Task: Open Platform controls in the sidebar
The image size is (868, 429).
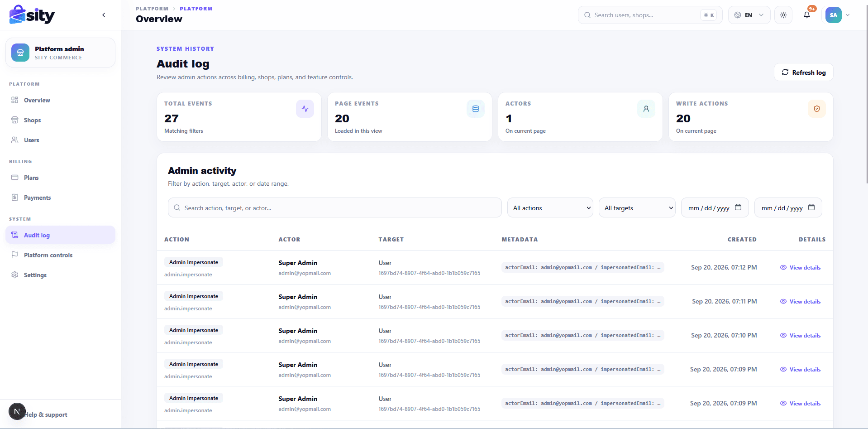Action: (x=60, y=255)
